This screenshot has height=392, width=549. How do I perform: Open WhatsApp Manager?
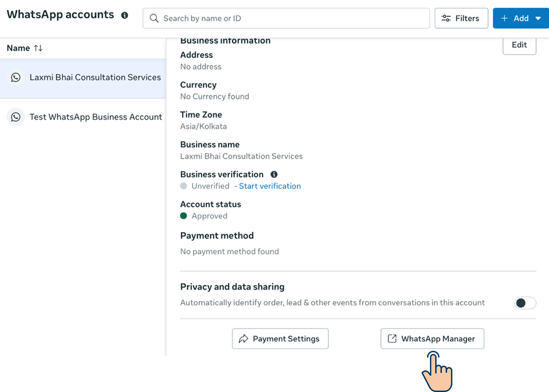pos(432,339)
